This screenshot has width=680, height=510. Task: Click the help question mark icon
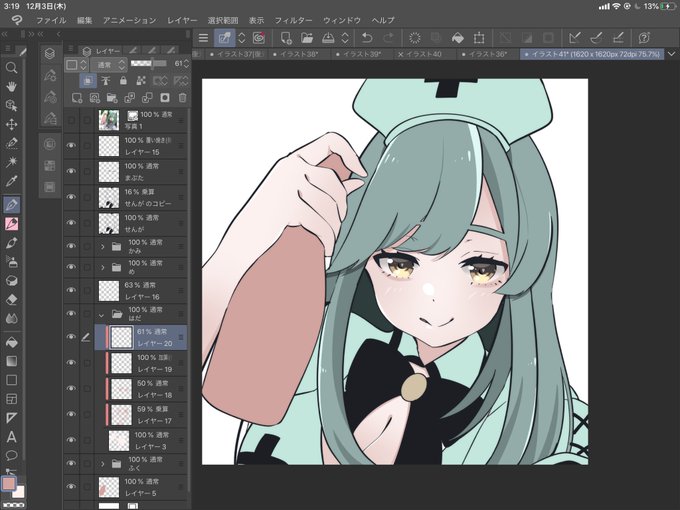[x=644, y=38]
